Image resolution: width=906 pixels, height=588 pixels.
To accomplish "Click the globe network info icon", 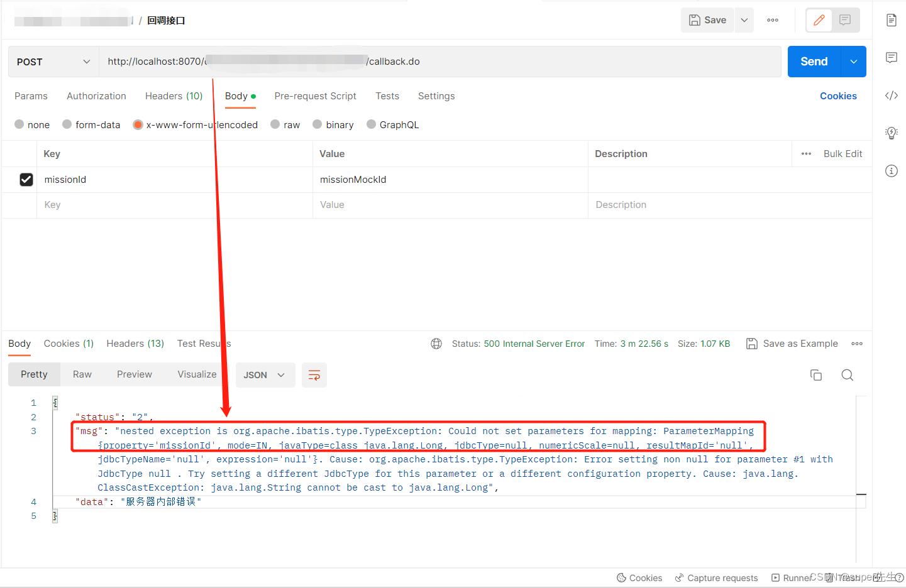I will (x=436, y=344).
